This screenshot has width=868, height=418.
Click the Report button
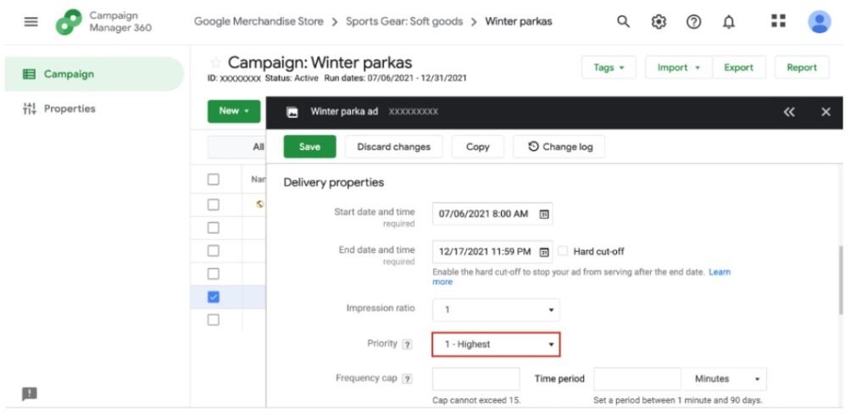(x=802, y=68)
